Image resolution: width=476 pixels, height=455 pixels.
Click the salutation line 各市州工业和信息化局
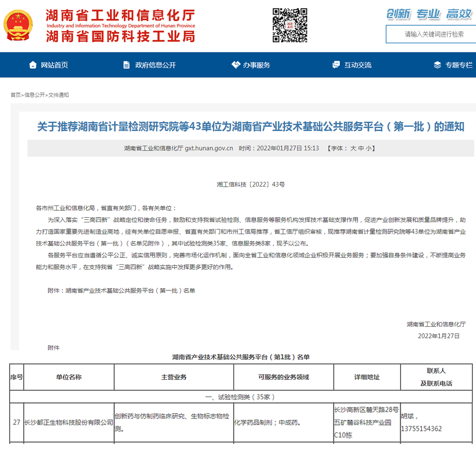pos(106,208)
